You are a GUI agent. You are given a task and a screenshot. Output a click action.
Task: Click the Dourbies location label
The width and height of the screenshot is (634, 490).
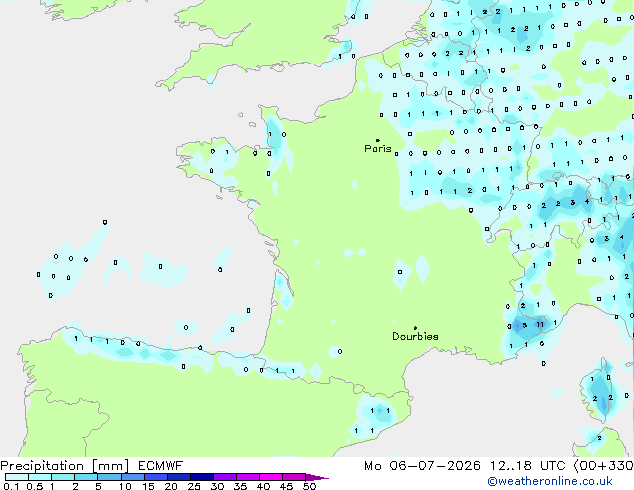[x=415, y=336]
